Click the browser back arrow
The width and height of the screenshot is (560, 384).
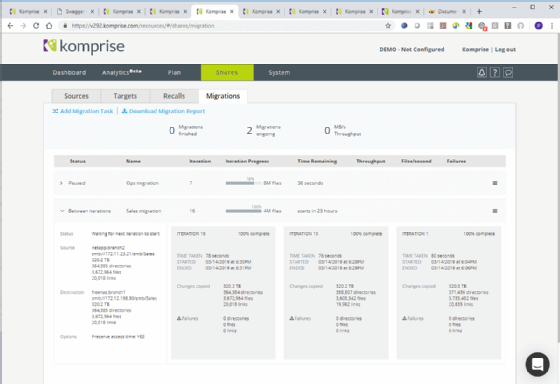[x=10, y=26]
